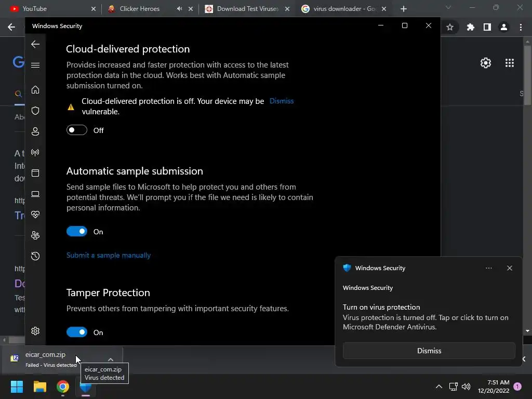Open Chrome extensions puzzle icon
The image size is (532, 399).
tap(470, 27)
